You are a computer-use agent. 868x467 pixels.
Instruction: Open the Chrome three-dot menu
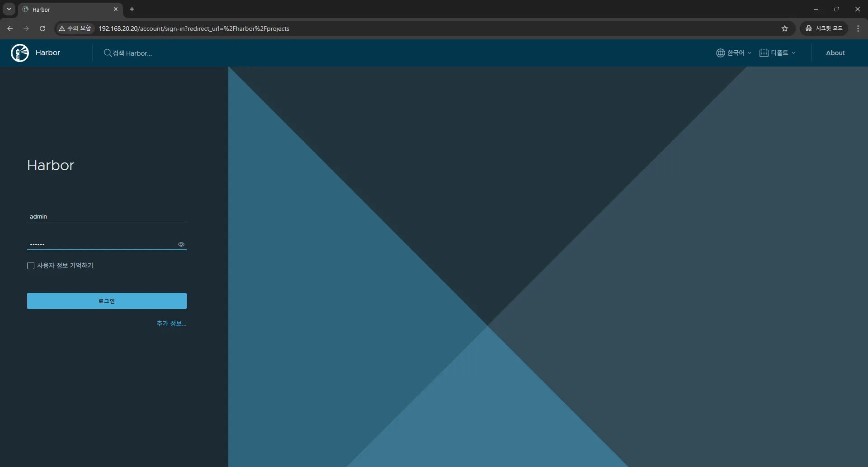(858, 29)
